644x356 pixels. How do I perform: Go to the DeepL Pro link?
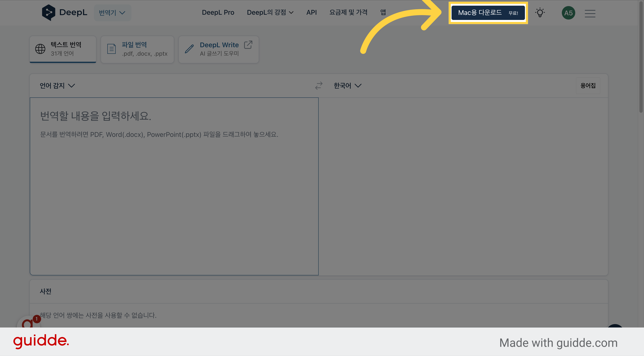tap(218, 12)
